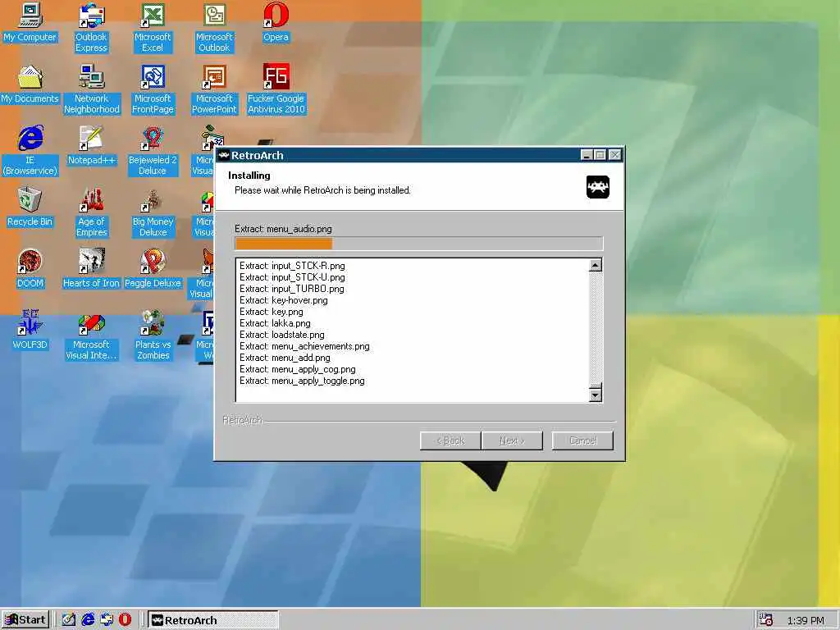Click the log line input_STCK-R.png

292,266
